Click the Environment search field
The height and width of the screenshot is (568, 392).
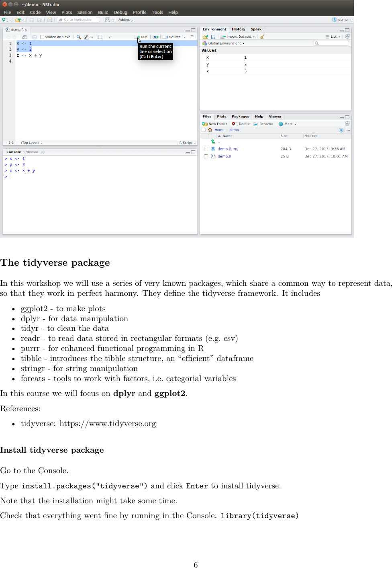tap(331, 43)
